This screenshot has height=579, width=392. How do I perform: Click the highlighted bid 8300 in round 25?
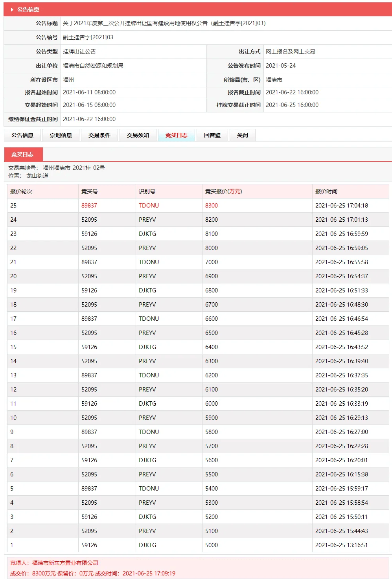click(211, 205)
